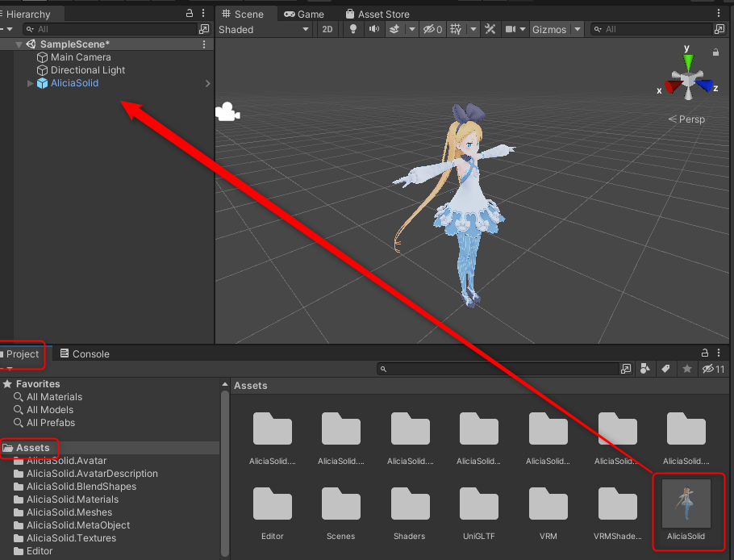Toggle 2D view mode in the Scene toolbar
Viewport: 734px width, 560px height.
click(328, 29)
